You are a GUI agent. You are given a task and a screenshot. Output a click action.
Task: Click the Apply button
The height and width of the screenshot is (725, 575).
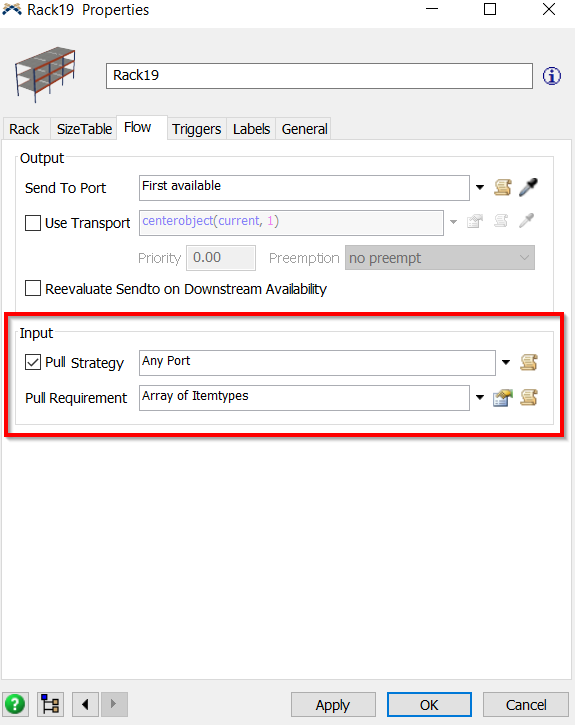tap(333, 705)
